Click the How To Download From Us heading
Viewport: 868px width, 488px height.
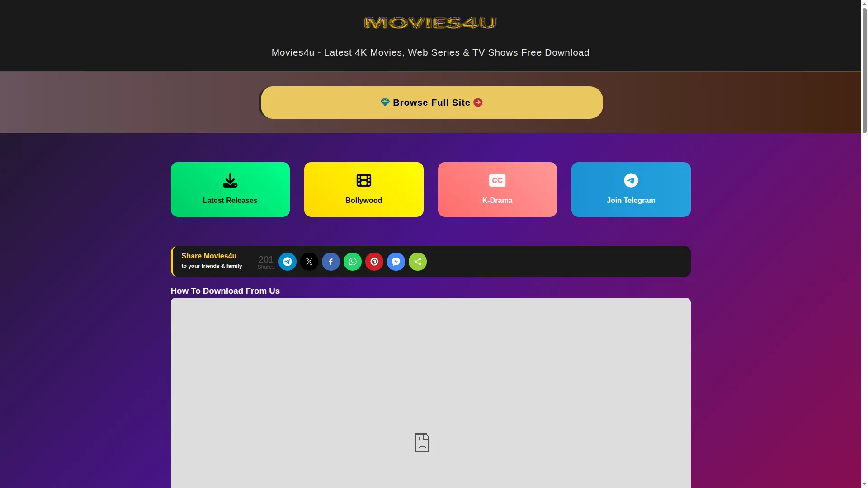[x=225, y=291]
